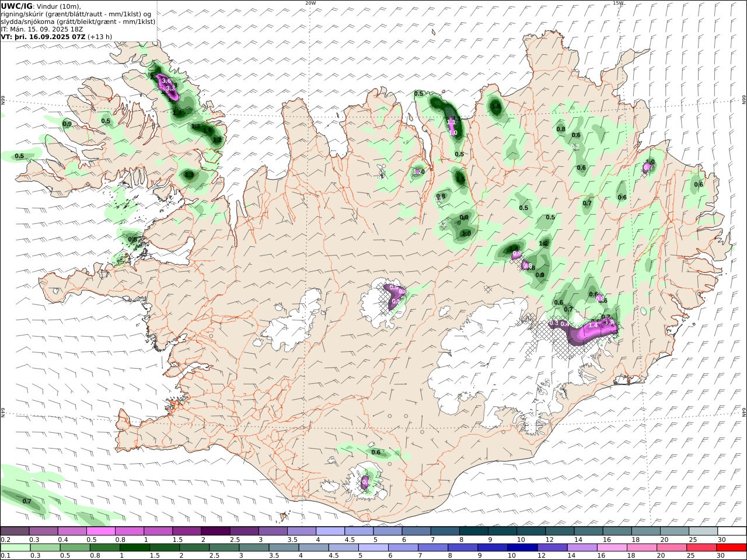Select the palest green 0.1 rain legend swatch
Screen dimensions: 747x560
15,548
